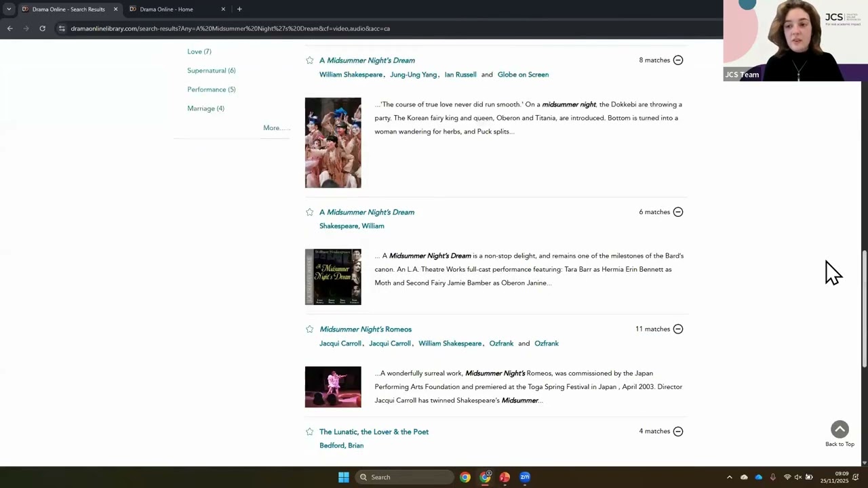Open Jung-Ung Yang contributor link
This screenshot has height=488, width=868.
click(414, 75)
